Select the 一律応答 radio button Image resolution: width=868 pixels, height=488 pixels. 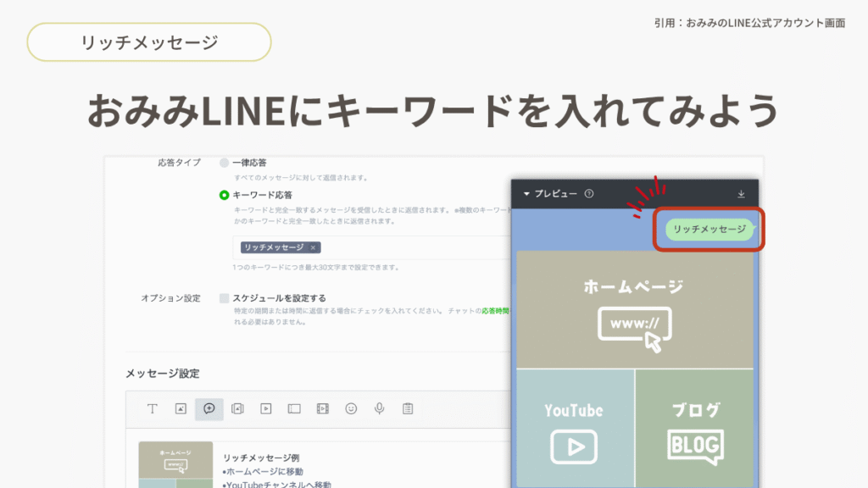[224, 162]
